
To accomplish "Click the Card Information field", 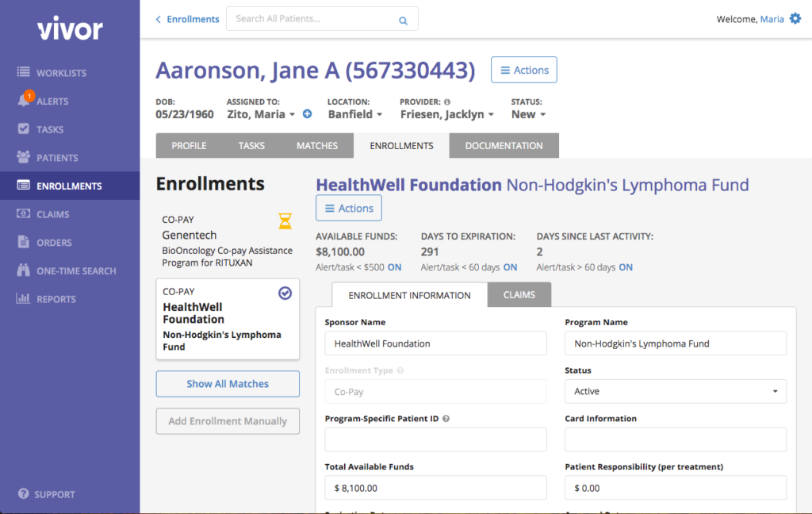I will coord(676,439).
